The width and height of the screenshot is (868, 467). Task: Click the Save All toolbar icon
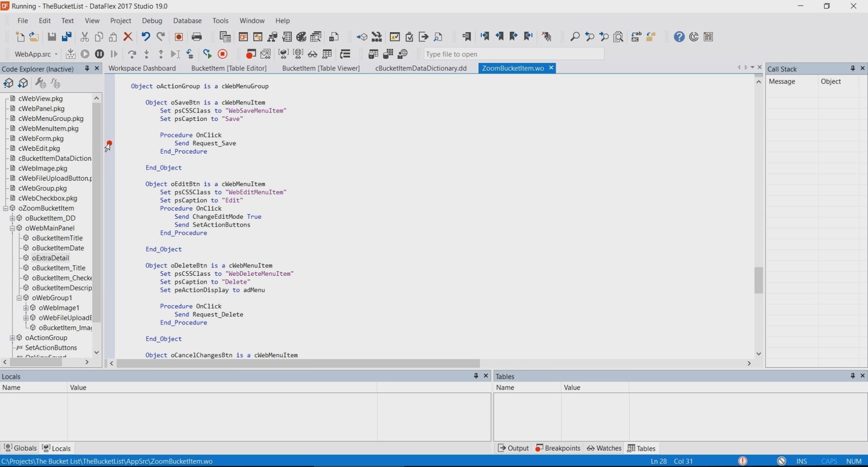coord(67,37)
